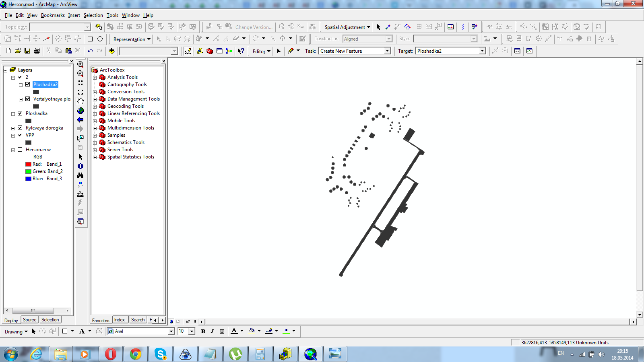Image resolution: width=644 pixels, height=362 pixels.
Task: Launch Skype from the taskbar
Action: coord(161,354)
